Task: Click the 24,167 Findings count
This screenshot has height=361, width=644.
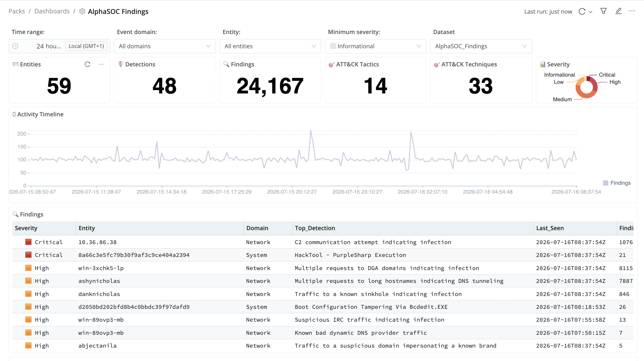Action: point(270,86)
